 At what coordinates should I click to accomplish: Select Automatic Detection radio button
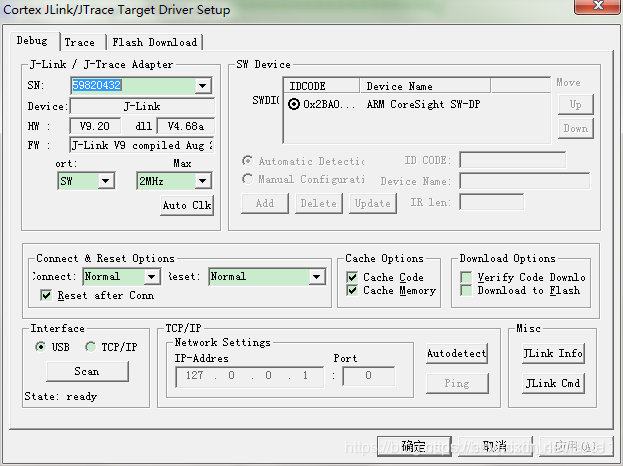pos(247,161)
